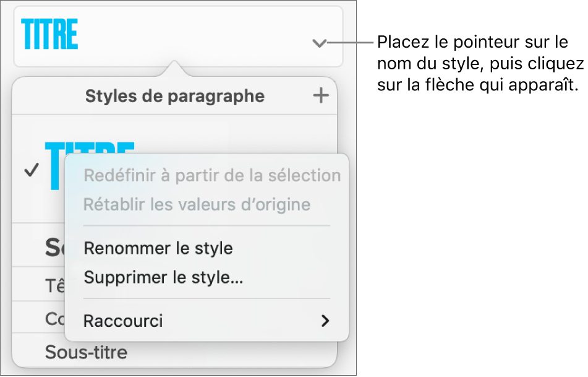The image size is (588, 377).
Task: Click the checkmark next to the Titre style
Action: tap(31, 170)
